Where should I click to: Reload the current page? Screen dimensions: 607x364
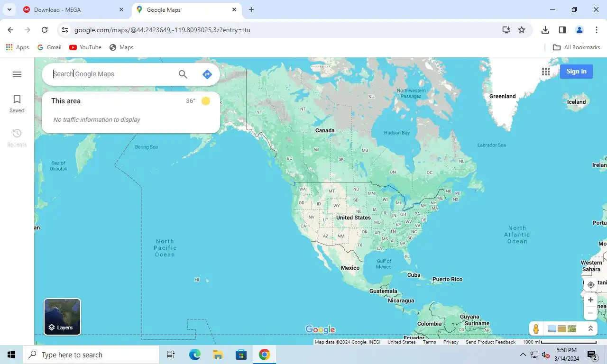pyautogui.click(x=45, y=30)
